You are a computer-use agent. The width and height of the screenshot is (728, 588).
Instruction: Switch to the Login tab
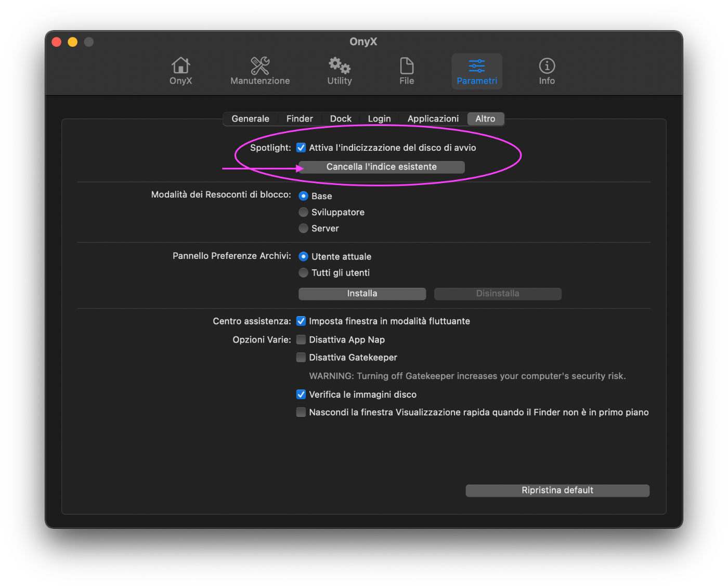pyautogui.click(x=379, y=119)
